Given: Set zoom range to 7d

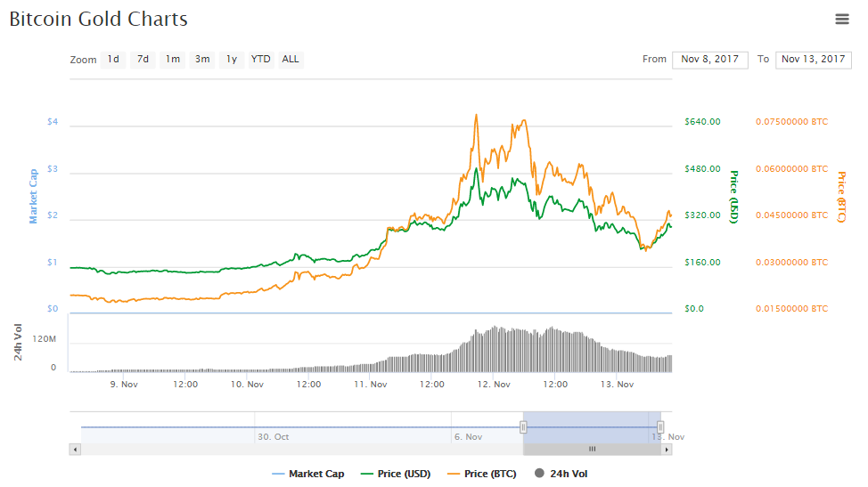Looking at the screenshot, I should click(143, 59).
